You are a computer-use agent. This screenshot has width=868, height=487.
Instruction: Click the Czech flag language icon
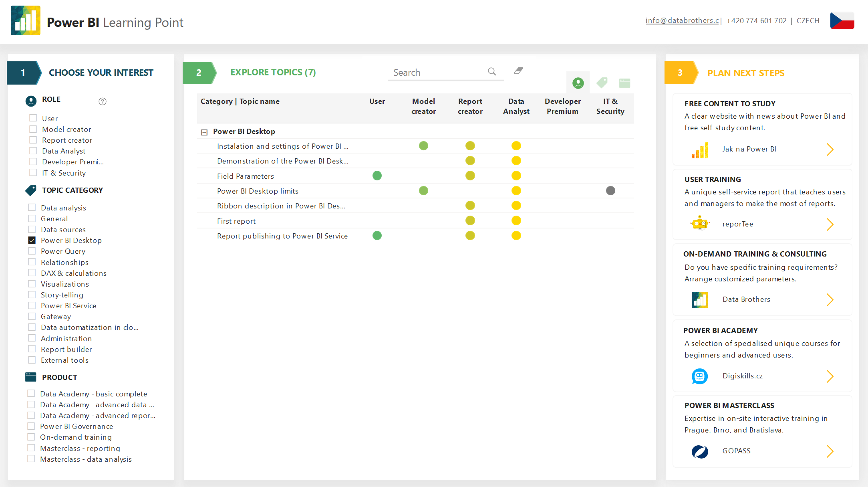tap(842, 21)
